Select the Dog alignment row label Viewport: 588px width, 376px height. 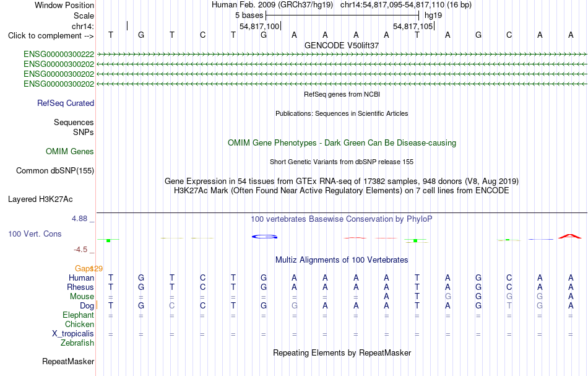(87, 306)
